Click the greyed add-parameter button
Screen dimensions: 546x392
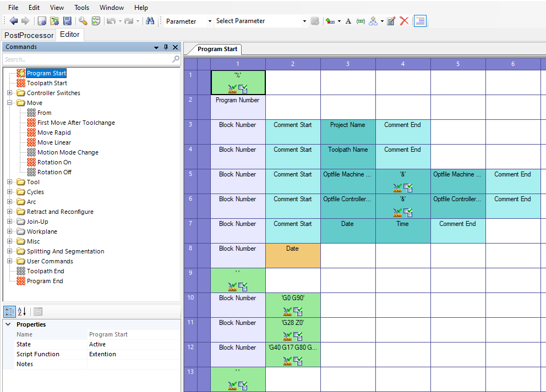tap(315, 21)
